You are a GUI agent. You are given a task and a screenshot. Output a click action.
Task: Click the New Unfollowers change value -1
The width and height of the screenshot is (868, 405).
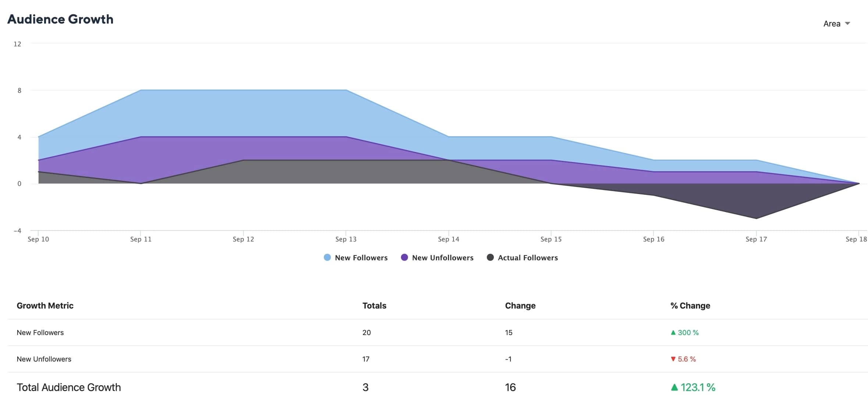[x=508, y=359]
